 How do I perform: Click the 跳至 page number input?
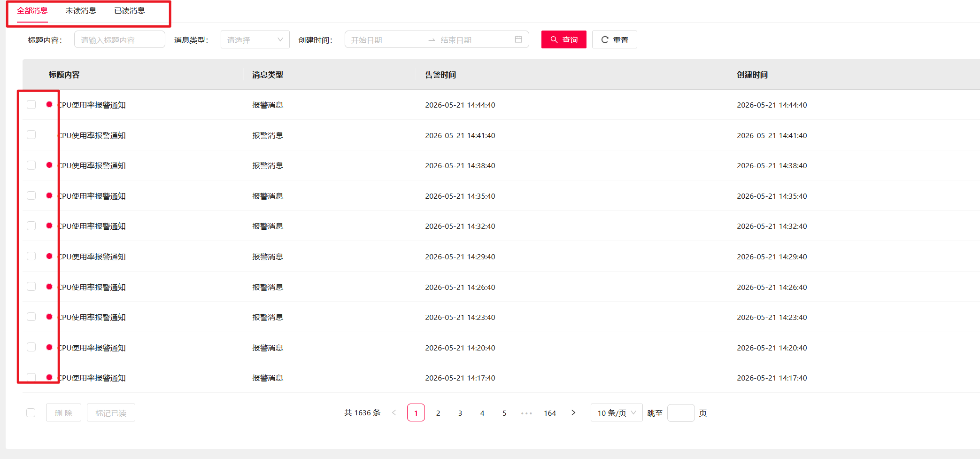point(681,412)
